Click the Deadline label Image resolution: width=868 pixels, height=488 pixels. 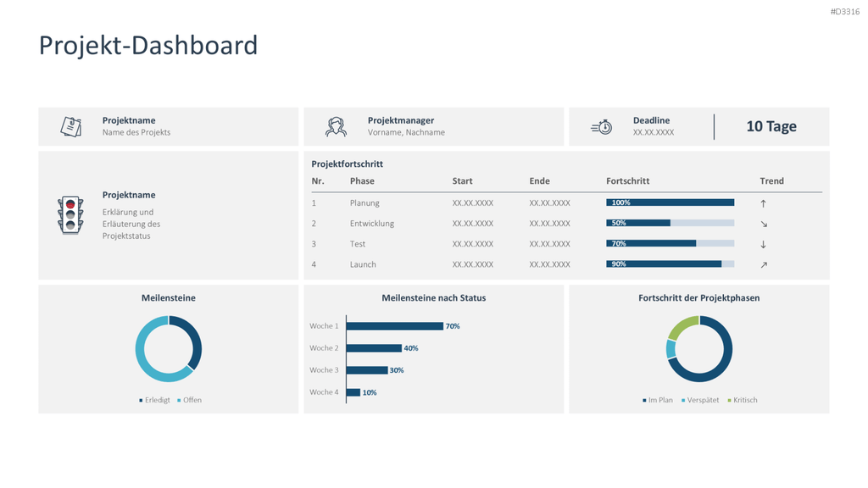tap(652, 120)
